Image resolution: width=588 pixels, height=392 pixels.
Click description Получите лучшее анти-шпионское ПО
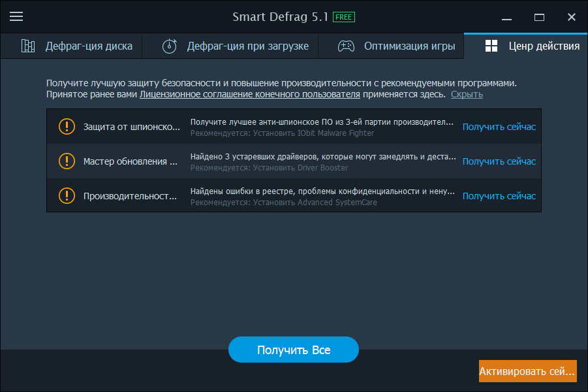tap(322, 122)
